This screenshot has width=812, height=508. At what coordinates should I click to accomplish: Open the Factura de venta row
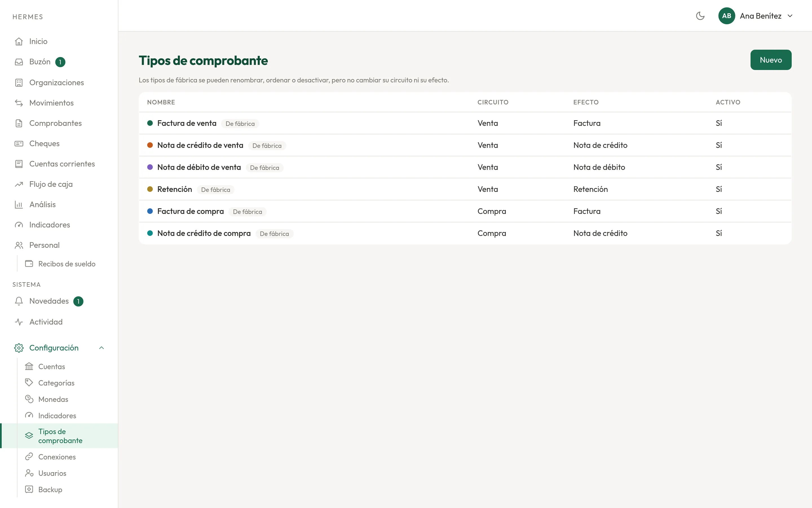coord(465,123)
